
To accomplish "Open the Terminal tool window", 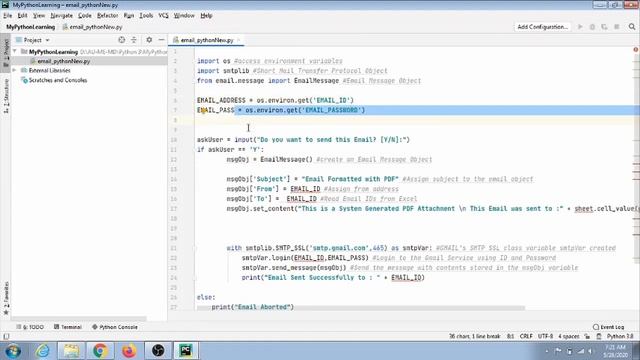I will click(68, 327).
